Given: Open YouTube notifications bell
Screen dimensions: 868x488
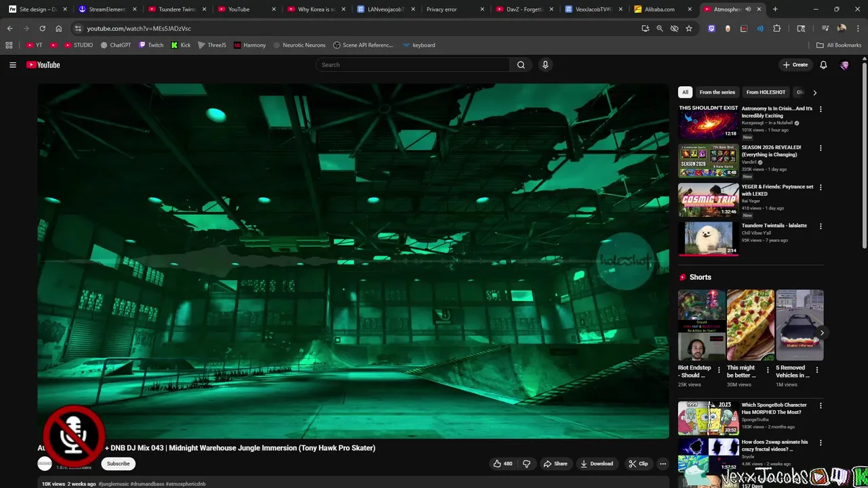Looking at the screenshot, I should tap(823, 65).
